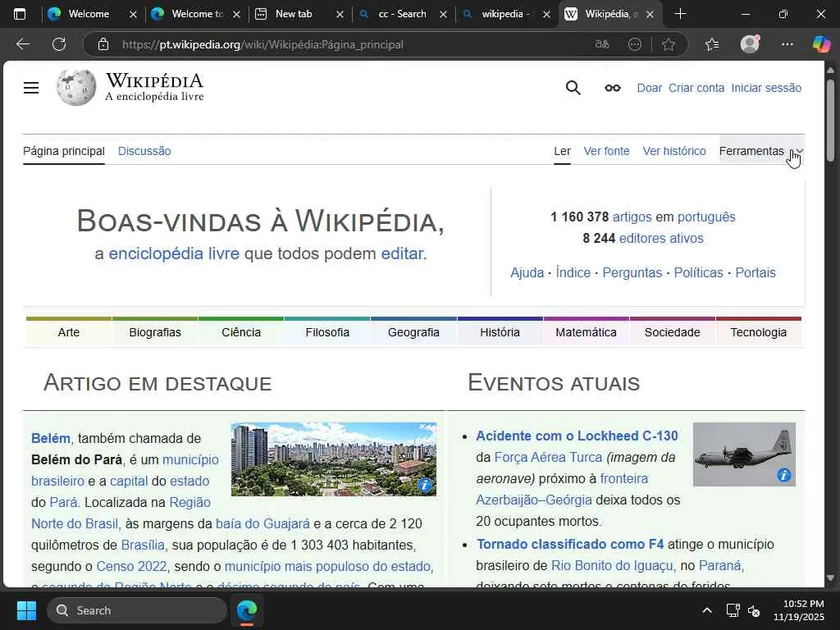
Task: Click Iniciar sessão to log in
Action: tap(766, 88)
